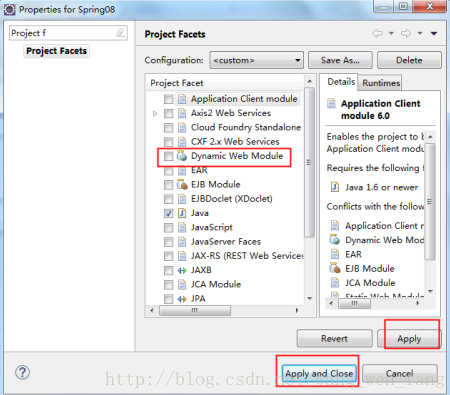Click the CXF 2.x Web Services icon
The image size is (450, 395).
tap(182, 142)
